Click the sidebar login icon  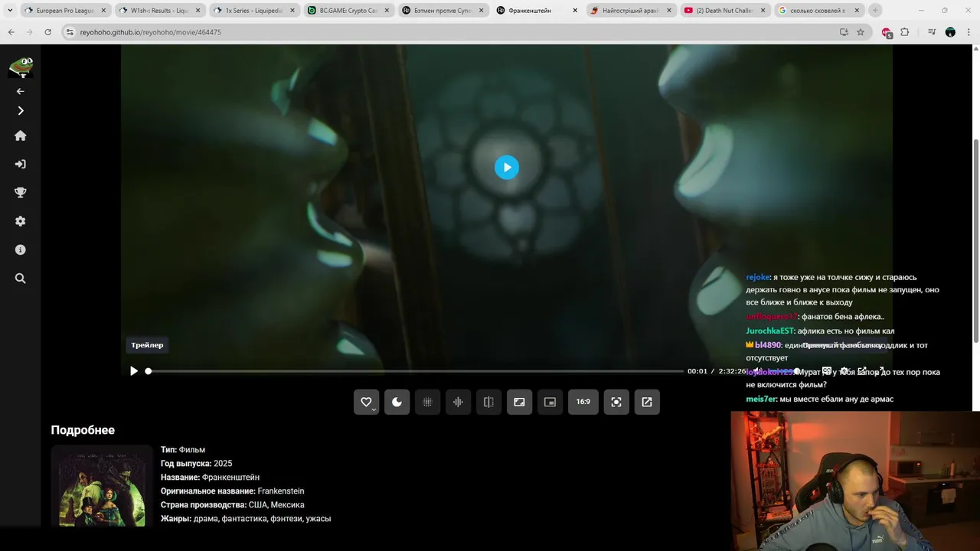click(x=21, y=164)
